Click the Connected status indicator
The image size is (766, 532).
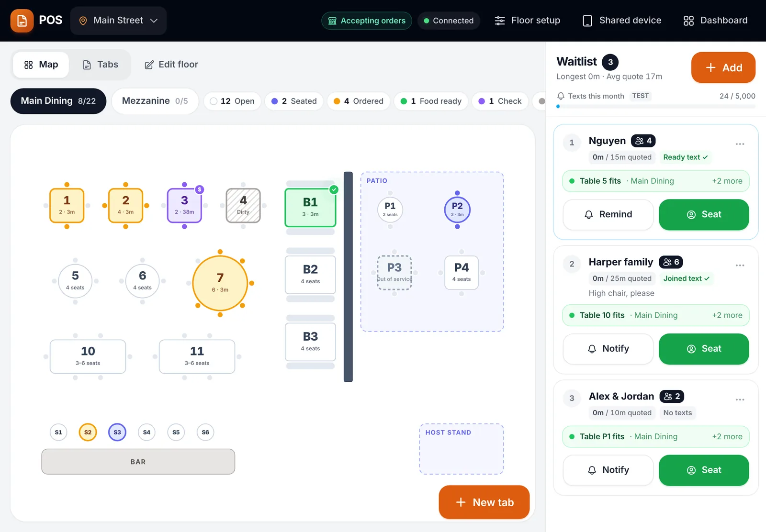tap(449, 21)
